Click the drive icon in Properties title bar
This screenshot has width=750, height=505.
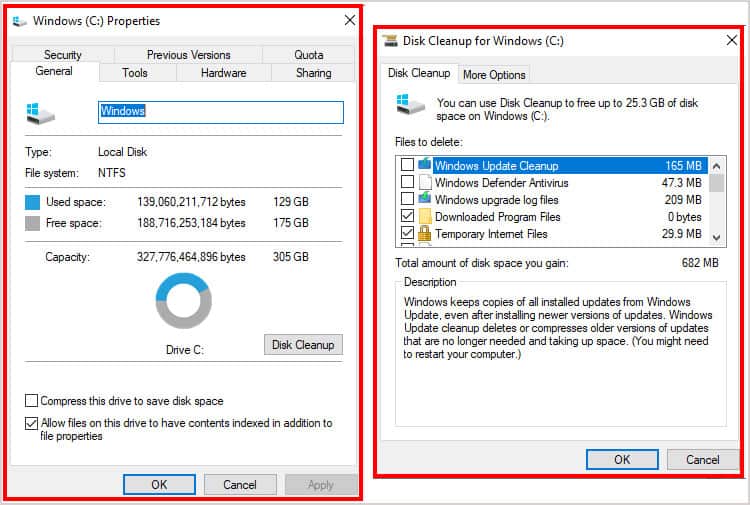point(19,21)
